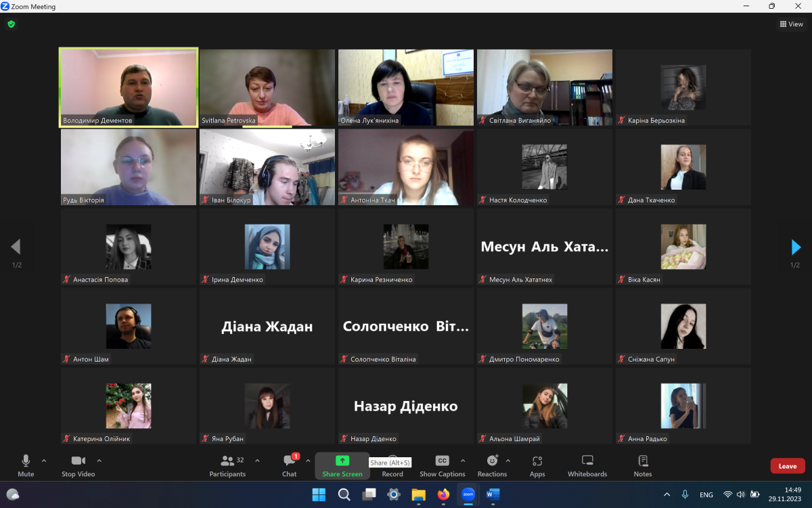Open Notes

coord(643,465)
